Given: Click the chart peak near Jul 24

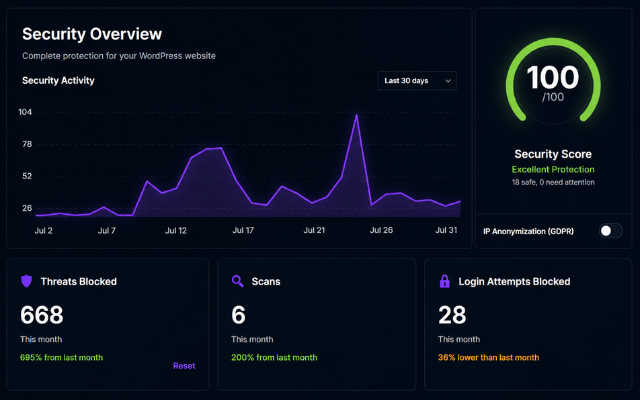Looking at the screenshot, I should coord(356,116).
